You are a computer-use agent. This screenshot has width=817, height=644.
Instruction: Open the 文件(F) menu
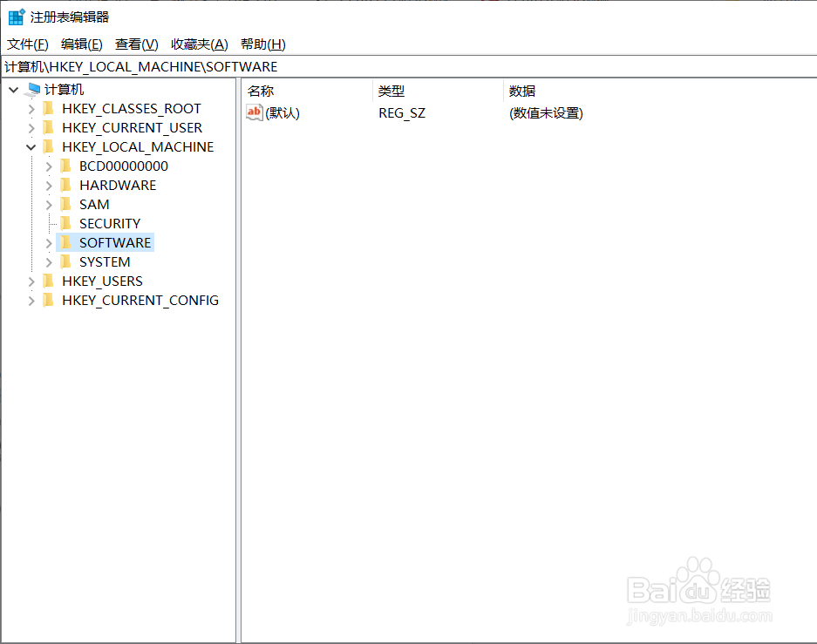[x=28, y=44]
